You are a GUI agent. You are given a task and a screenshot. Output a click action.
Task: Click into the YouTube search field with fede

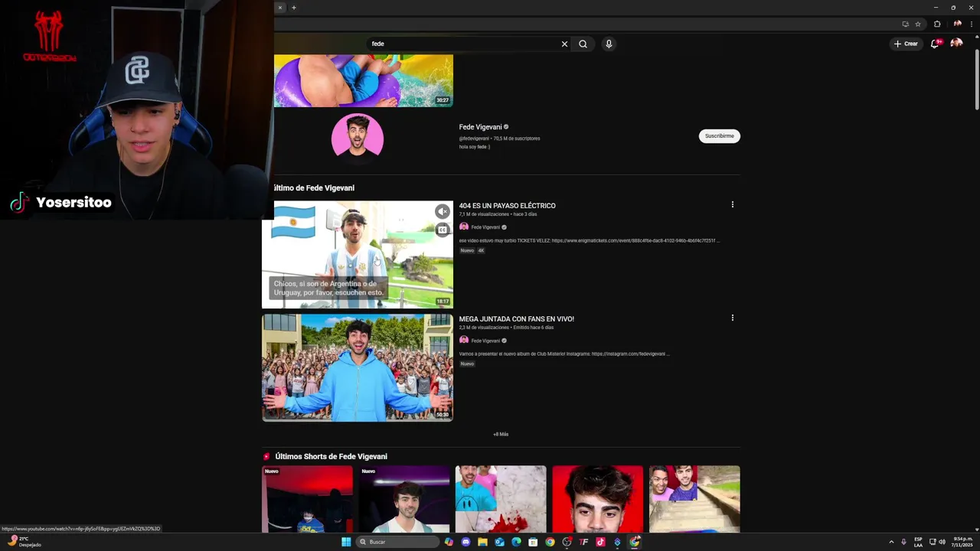(463, 44)
